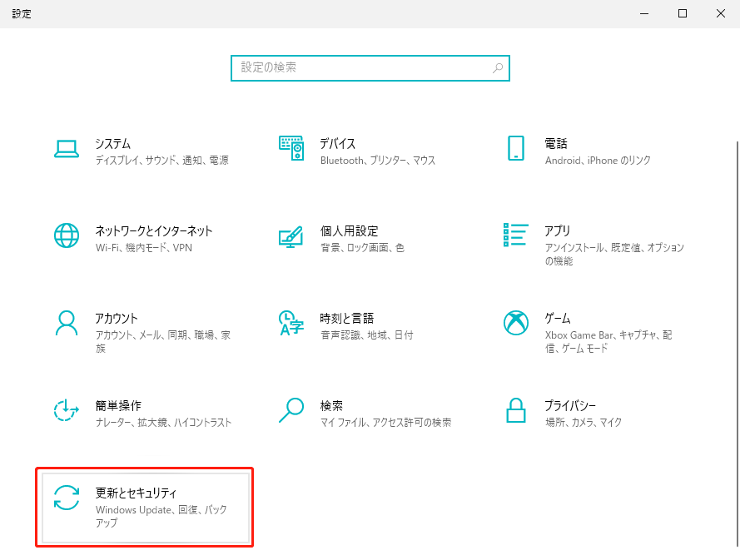The width and height of the screenshot is (740, 560).
Task: Click description ディスプレイ、サウンド、通知、電源
Action: click(x=161, y=161)
